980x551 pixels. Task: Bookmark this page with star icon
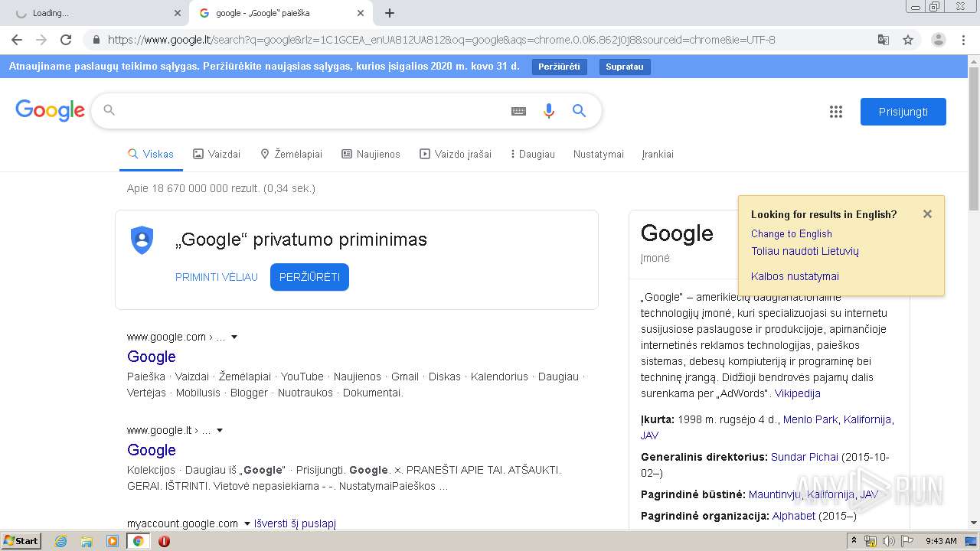pos(908,40)
